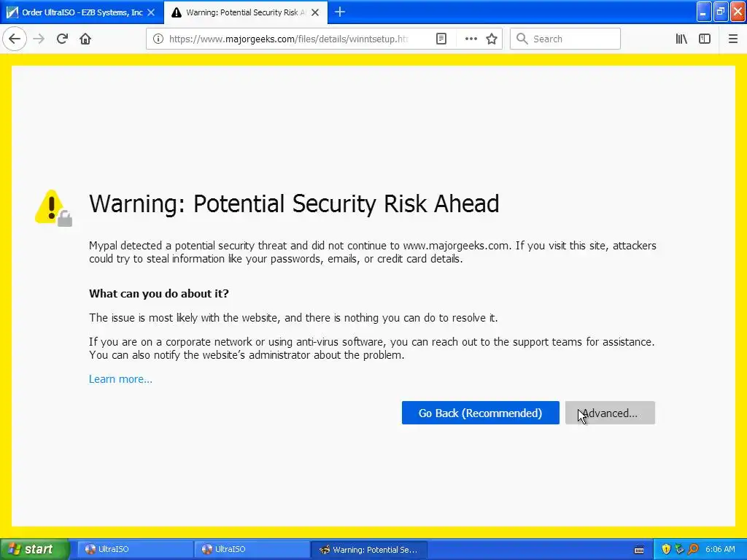Screen dimensions: 747x560
Task: Open security shield tray icon
Action: pos(666,549)
